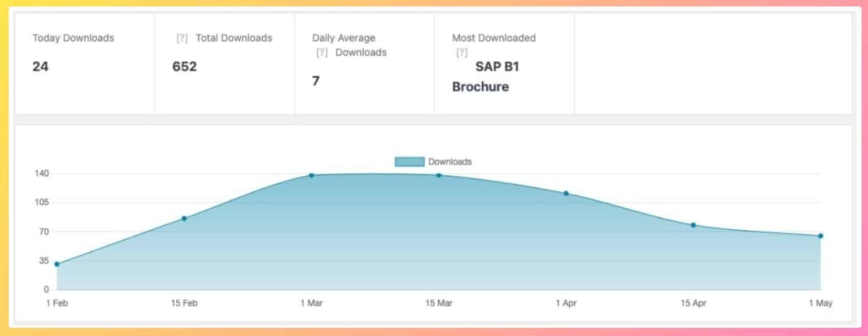This screenshot has height=336, width=868.
Task: Click the 15 Mar data point dot
Action: point(439,175)
